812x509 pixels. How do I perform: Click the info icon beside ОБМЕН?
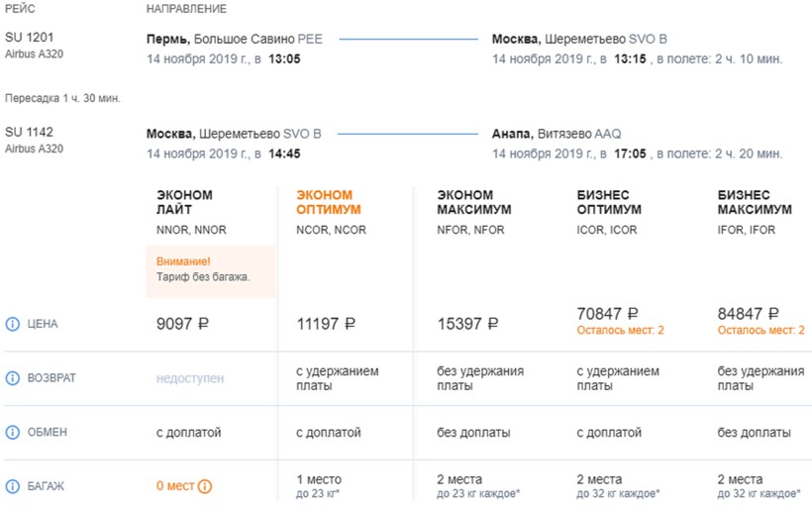(13, 433)
